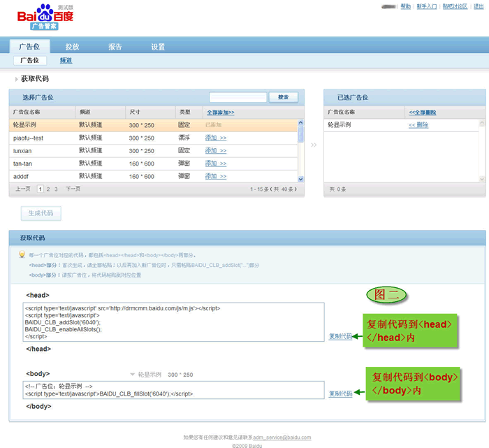This screenshot has width=489, height=448.
Task: Select the piaofu--test ad slot name
Action: (x=28, y=138)
